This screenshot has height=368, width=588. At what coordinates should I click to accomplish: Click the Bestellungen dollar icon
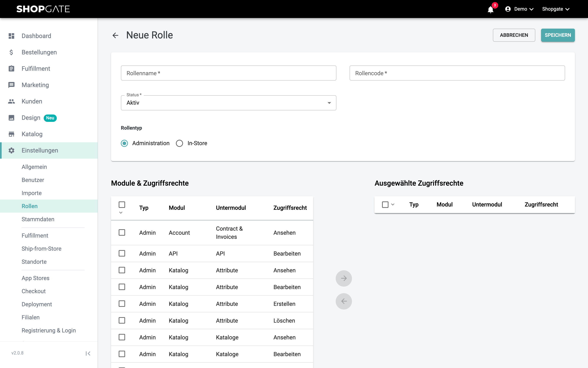[11, 52]
